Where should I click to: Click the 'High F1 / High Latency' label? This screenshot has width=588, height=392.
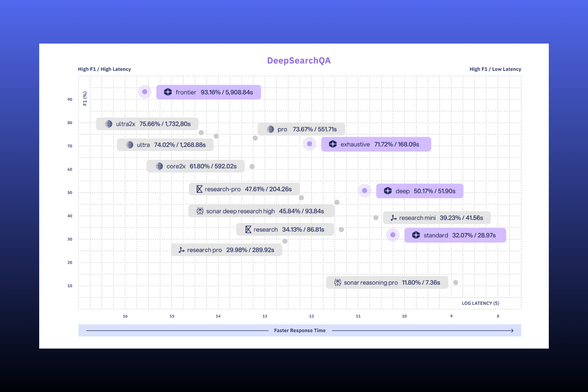(x=105, y=69)
